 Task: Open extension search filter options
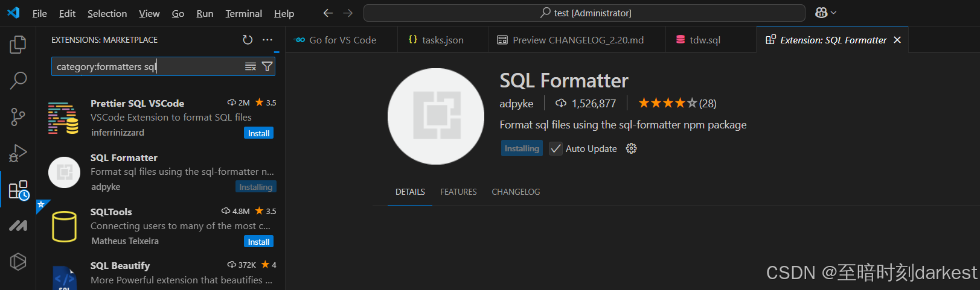pos(267,66)
